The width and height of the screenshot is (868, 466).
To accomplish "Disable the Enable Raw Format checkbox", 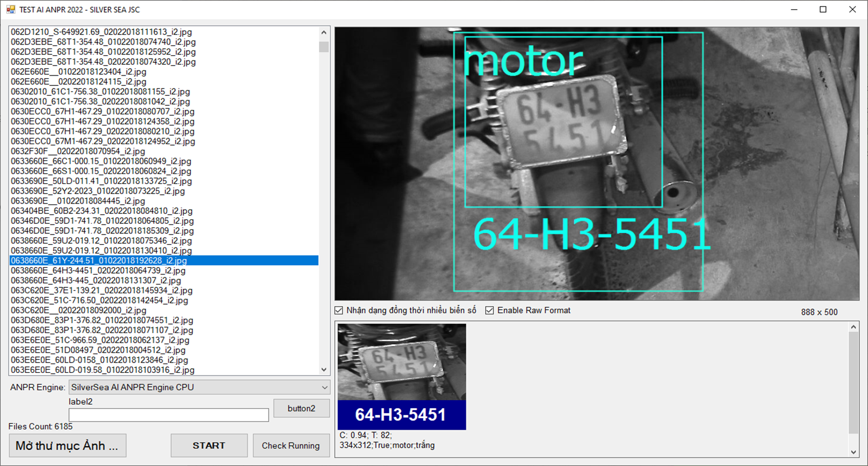I will point(490,311).
